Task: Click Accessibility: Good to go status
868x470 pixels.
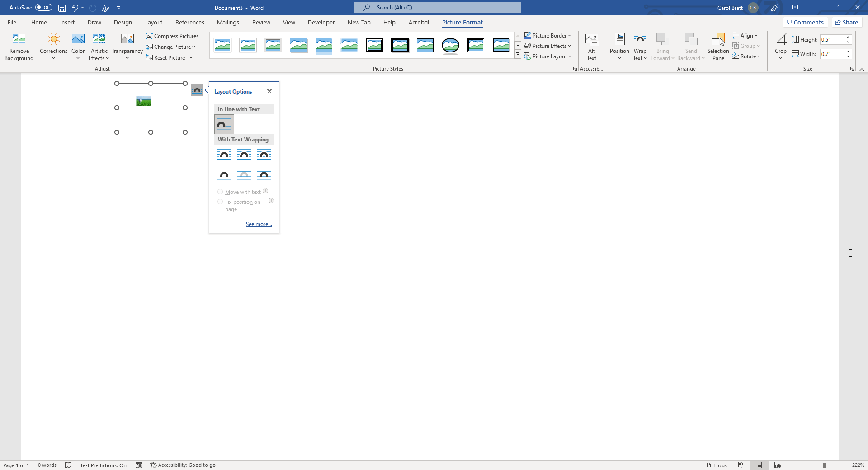Action: tap(183, 465)
